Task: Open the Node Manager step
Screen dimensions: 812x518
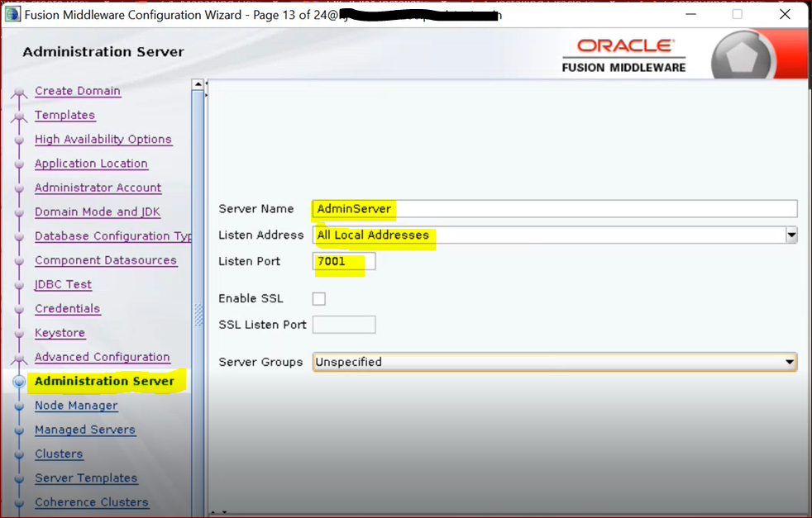Action: pyautogui.click(x=76, y=406)
